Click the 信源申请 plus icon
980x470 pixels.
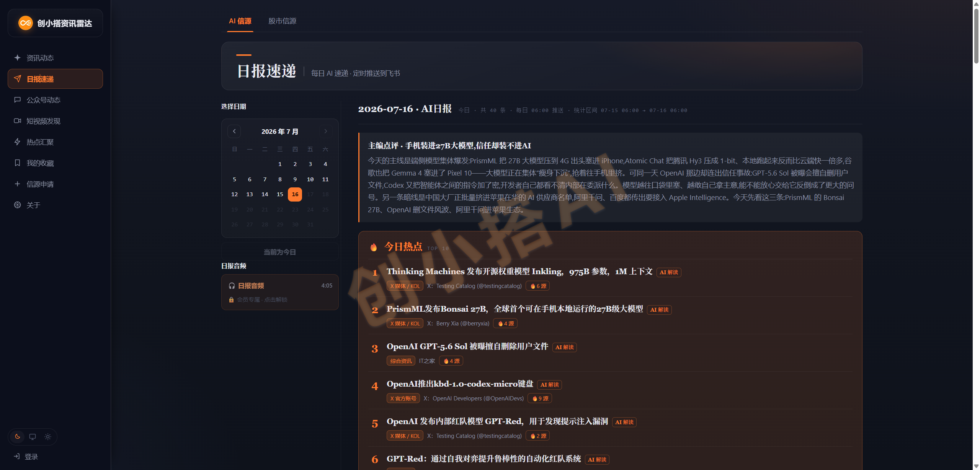17,184
